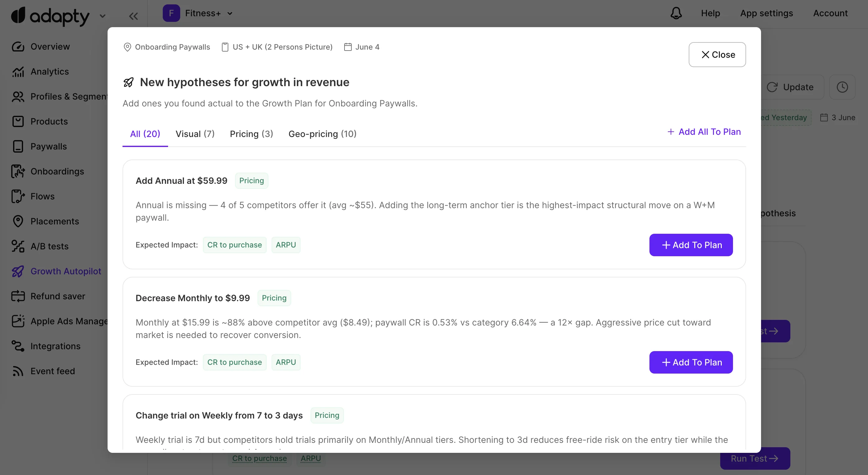The width and height of the screenshot is (868, 475).
Task: Add 'Decrease Monthly to $9.99' to plan
Action: click(x=691, y=362)
